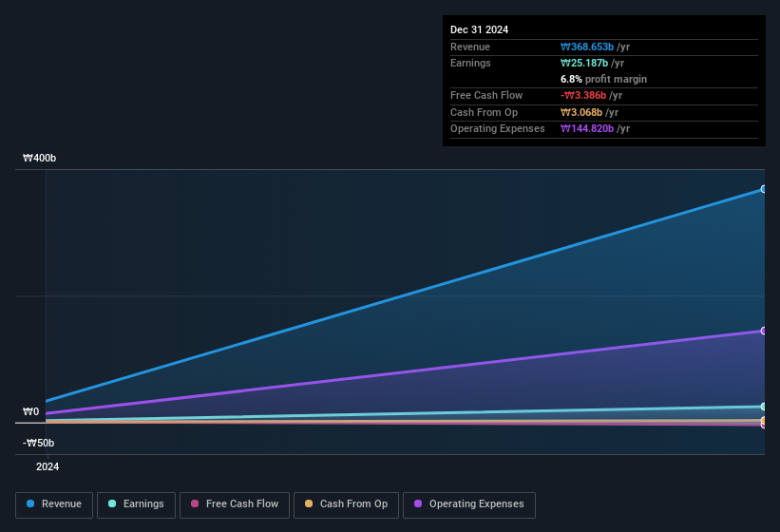Image resolution: width=780 pixels, height=532 pixels.
Task: Click the Revenue endpoint marker on the blue line
Action: 763,189
